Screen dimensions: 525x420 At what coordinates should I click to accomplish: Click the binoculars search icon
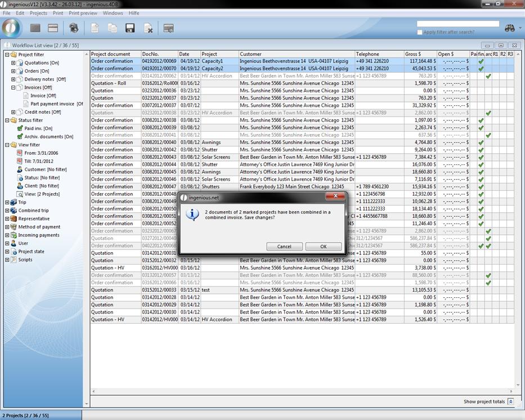click(510, 28)
